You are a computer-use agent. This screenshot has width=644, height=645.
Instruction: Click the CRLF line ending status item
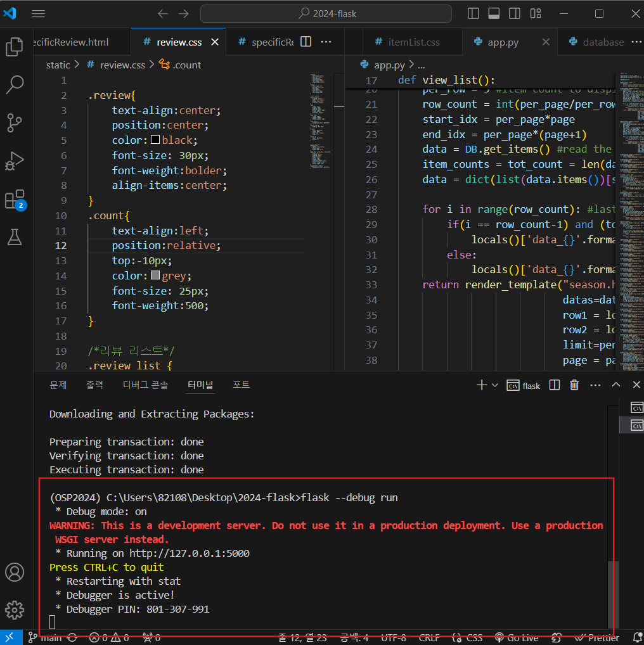pos(428,637)
